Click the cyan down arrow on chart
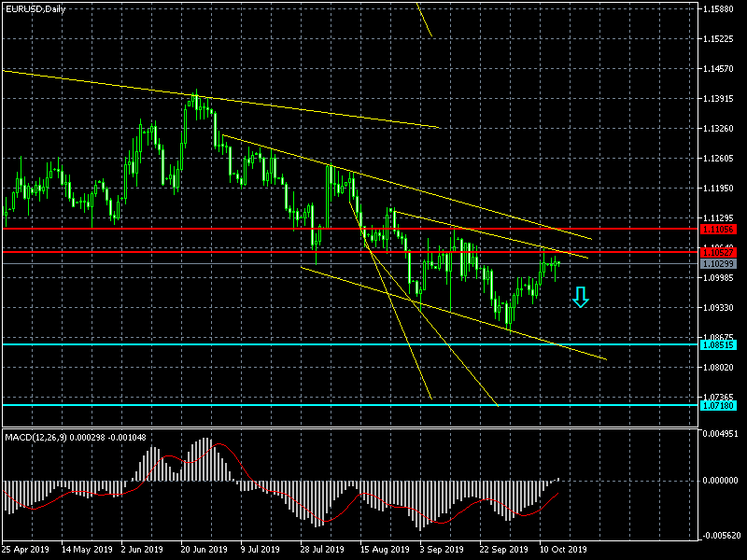Image resolution: width=747 pixels, height=560 pixels. coord(580,297)
